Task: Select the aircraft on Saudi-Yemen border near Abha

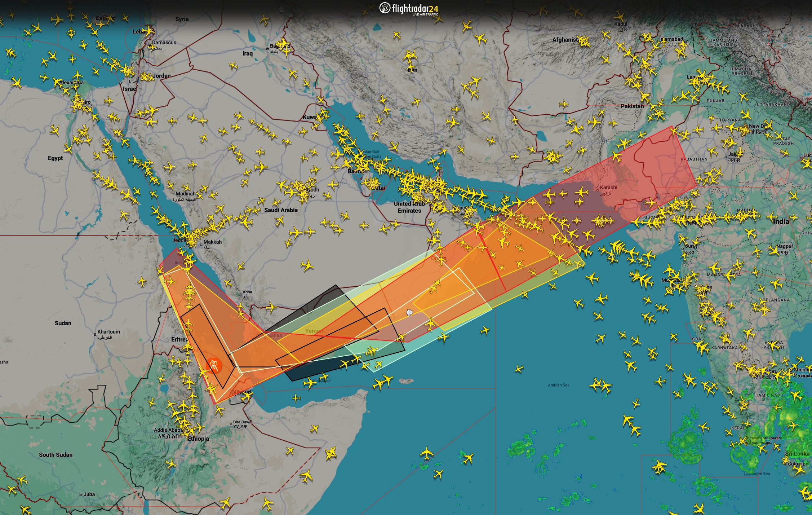Action: click(x=271, y=308)
